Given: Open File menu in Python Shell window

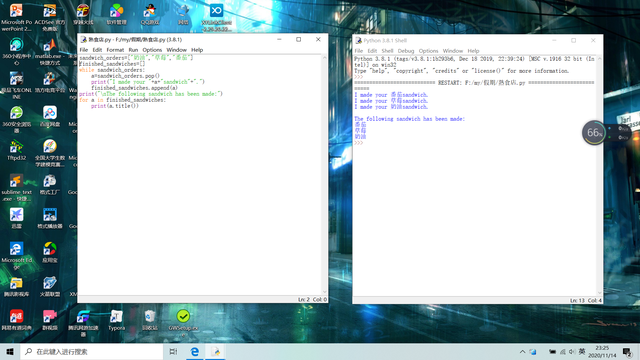Looking at the screenshot, I should click(359, 51).
